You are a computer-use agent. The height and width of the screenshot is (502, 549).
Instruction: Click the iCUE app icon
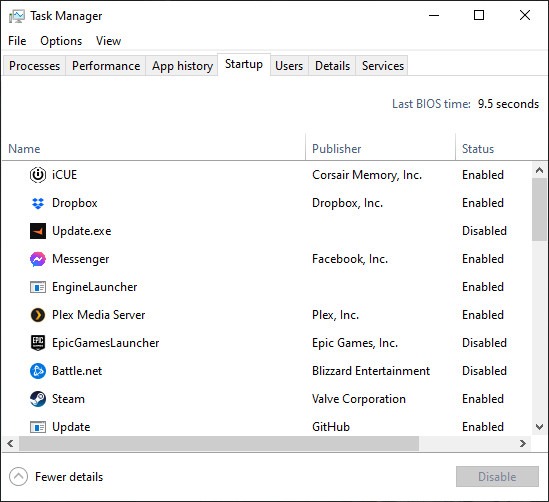37,175
